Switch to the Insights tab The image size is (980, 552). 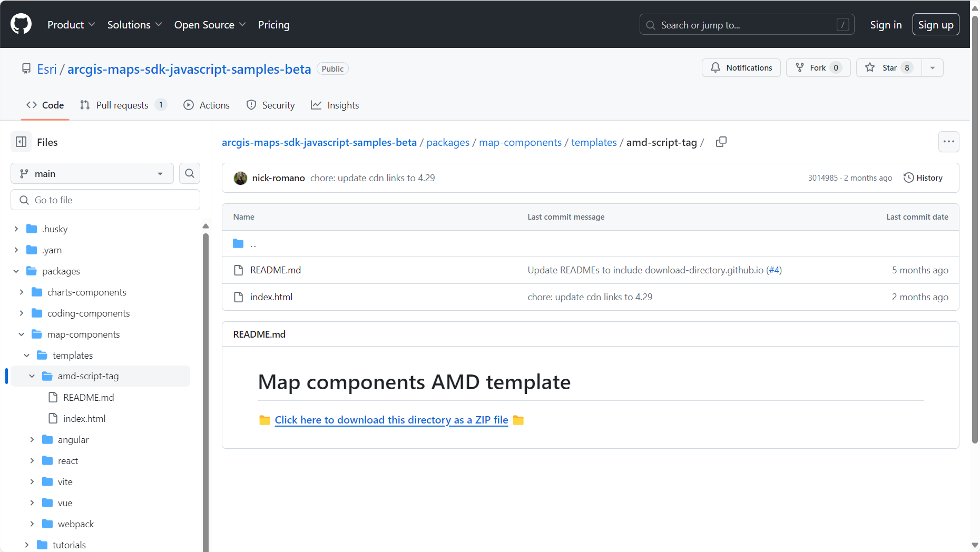coord(335,105)
